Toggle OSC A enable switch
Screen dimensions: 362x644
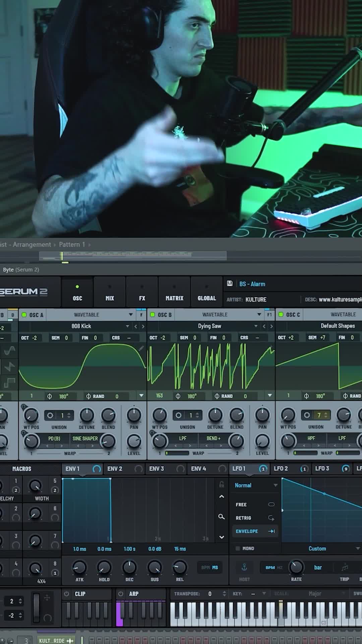coord(24,315)
